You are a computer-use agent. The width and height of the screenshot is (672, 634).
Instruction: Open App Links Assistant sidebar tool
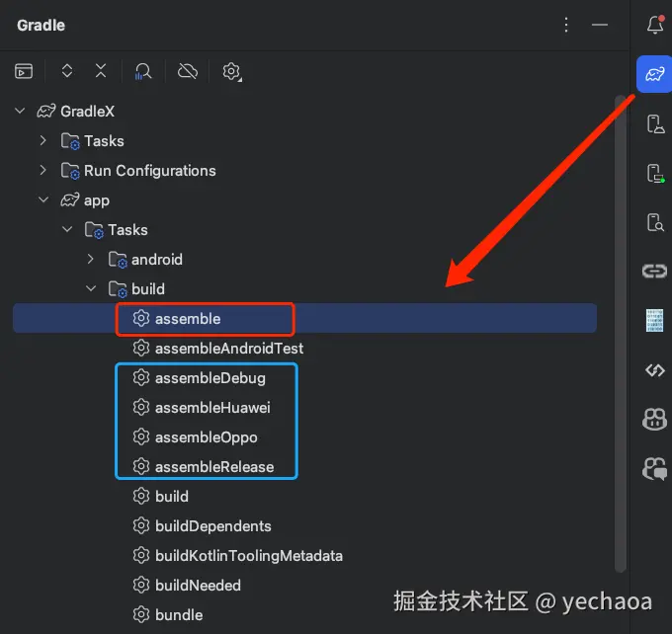click(654, 272)
